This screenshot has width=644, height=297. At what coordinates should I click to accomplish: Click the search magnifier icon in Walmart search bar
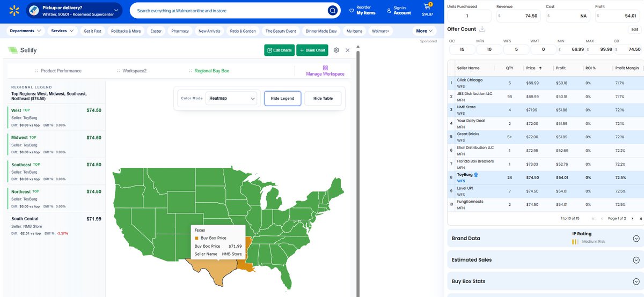click(x=333, y=10)
